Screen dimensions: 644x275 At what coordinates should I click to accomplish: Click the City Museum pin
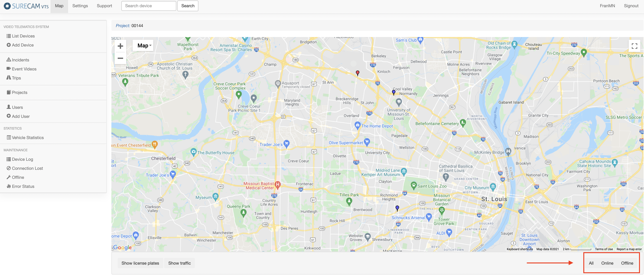[493, 187]
